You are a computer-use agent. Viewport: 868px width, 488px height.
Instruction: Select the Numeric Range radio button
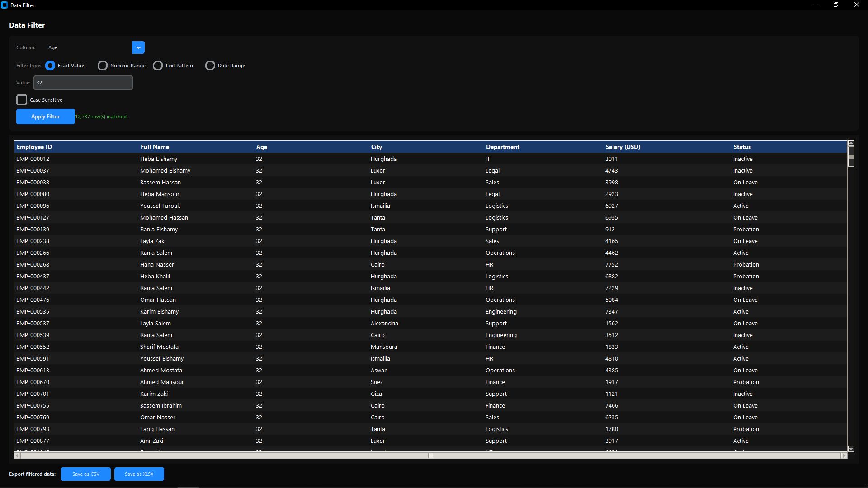point(103,66)
